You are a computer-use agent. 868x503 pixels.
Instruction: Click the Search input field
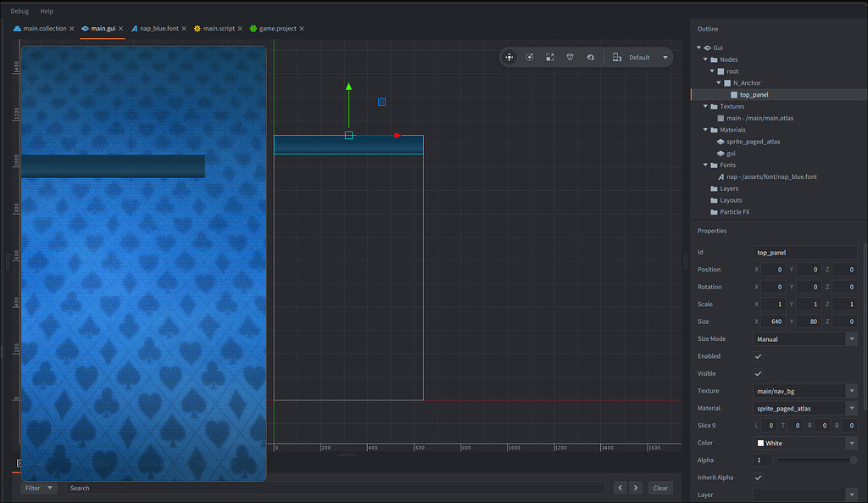coord(127,488)
